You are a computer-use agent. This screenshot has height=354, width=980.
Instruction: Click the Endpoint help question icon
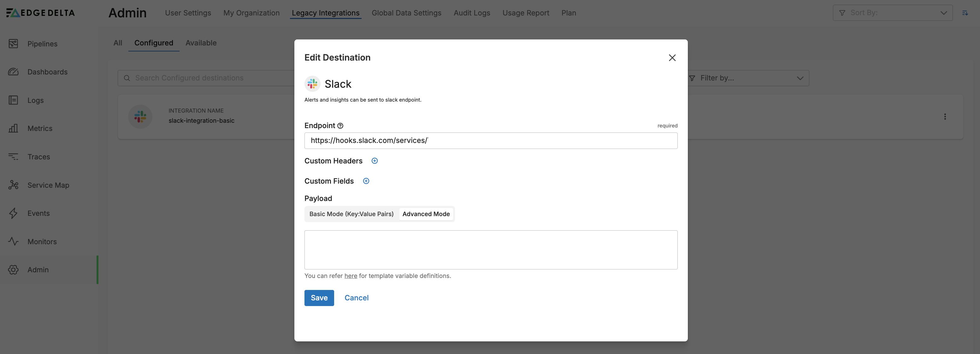tap(340, 126)
